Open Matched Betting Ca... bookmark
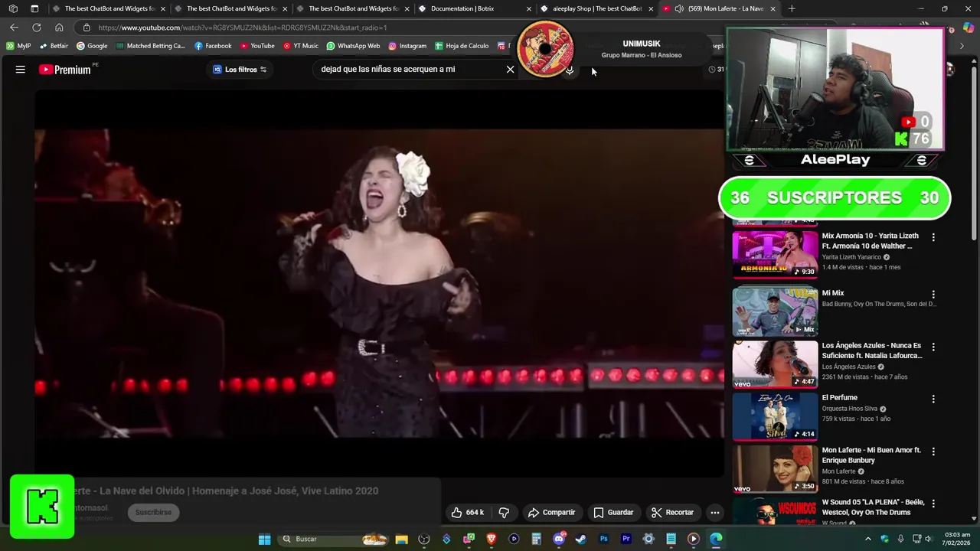 click(x=151, y=46)
